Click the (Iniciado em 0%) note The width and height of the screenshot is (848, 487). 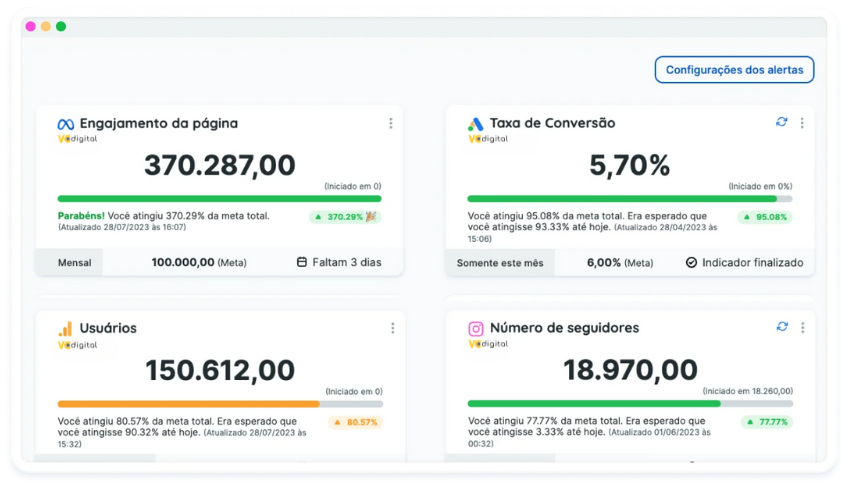click(760, 186)
